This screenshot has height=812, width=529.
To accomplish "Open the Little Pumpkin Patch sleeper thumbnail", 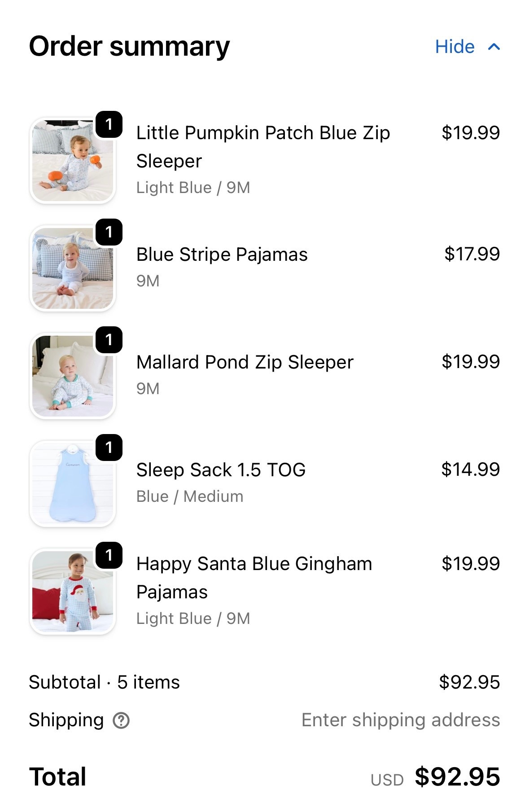I will click(x=72, y=161).
